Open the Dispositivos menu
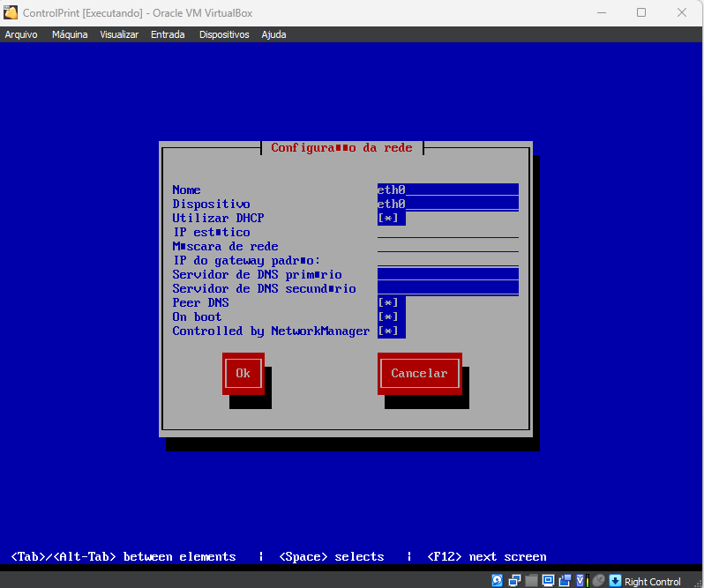This screenshot has height=588, width=704. (x=224, y=34)
